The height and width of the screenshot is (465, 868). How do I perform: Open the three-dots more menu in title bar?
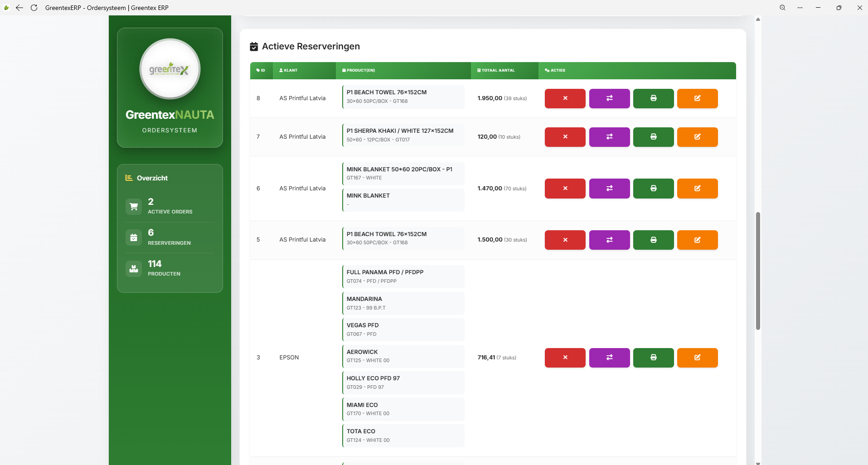click(x=800, y=8)
